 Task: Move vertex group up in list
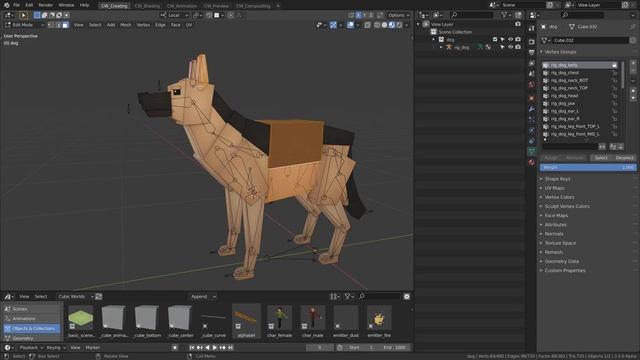[633, 91]
